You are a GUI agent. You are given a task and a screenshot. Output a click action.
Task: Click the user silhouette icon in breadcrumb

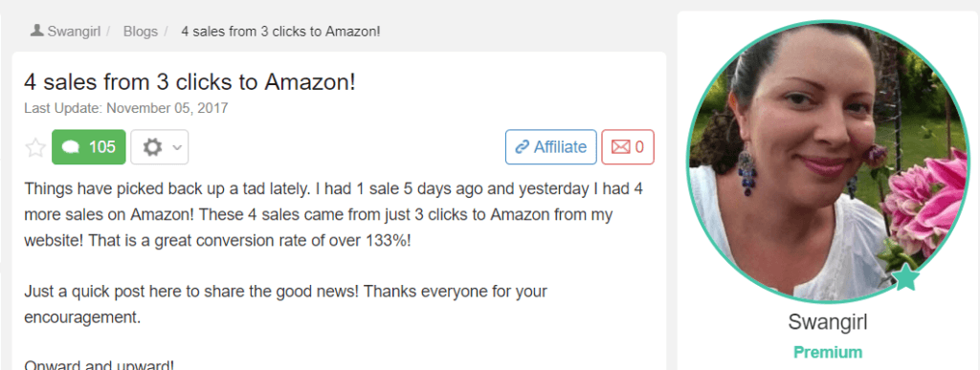(x=37, y=30)
